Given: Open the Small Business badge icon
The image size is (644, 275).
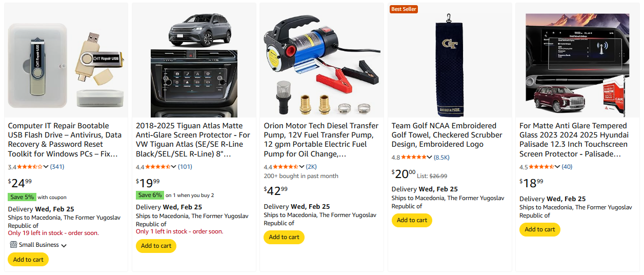Looking at the screenshot, I should [13, 245].
